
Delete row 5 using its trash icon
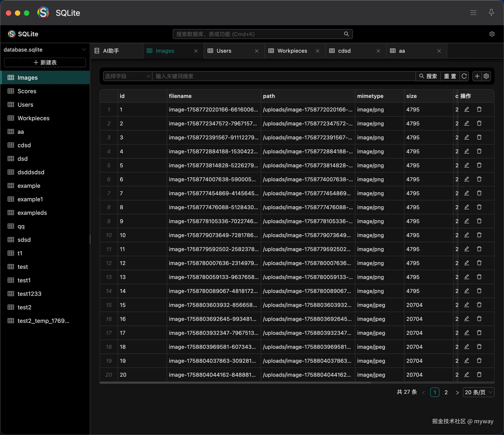point(479,165)
